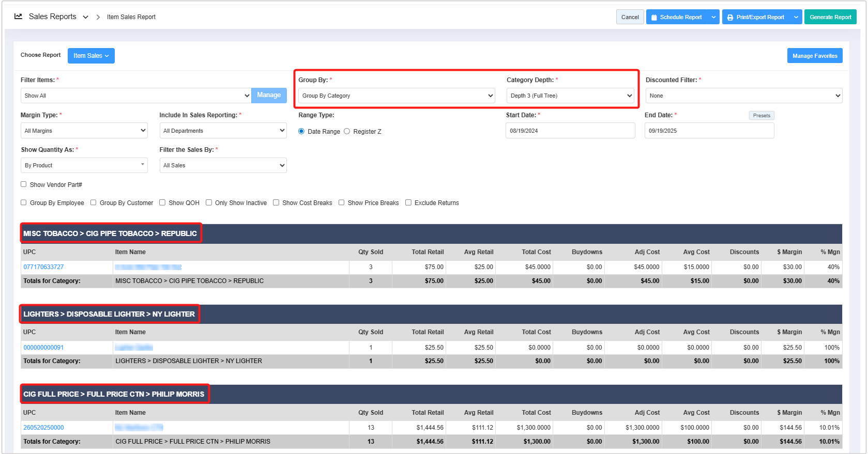Open UPC 077170633727 item link
The height and width of the screenshot is (454, 868).
(x=43, y=267)
